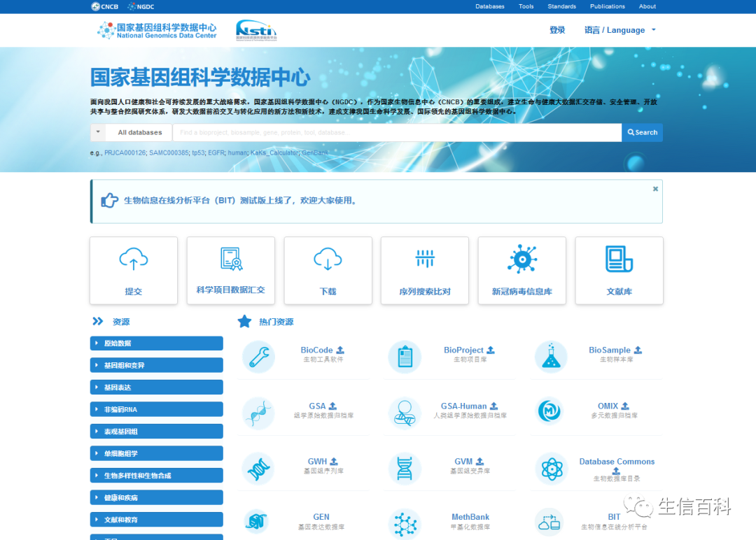The height and width of the screenshot is (540, 756).
Task: Click the NGDC logo in top bar
Action: tap(141, 6)
